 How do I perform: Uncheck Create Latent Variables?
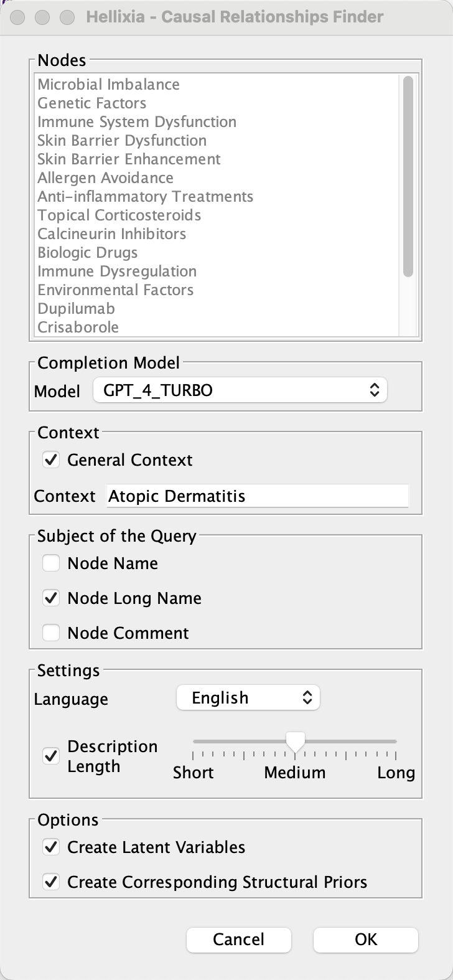click(51, 847)
